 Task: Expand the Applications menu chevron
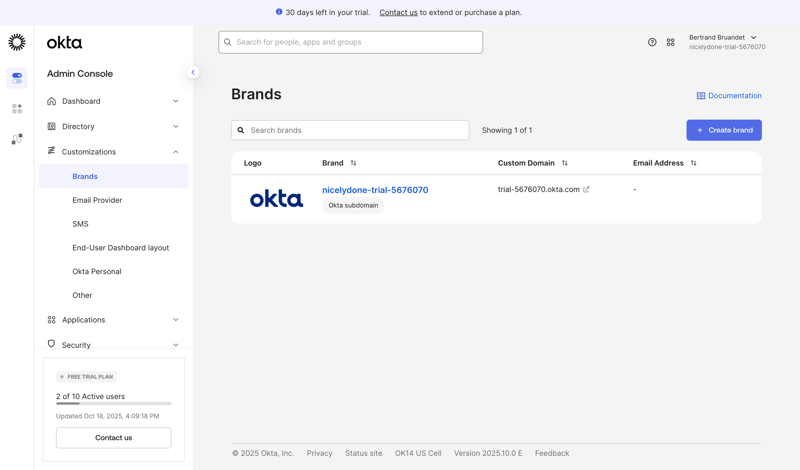tap(176, 319)
